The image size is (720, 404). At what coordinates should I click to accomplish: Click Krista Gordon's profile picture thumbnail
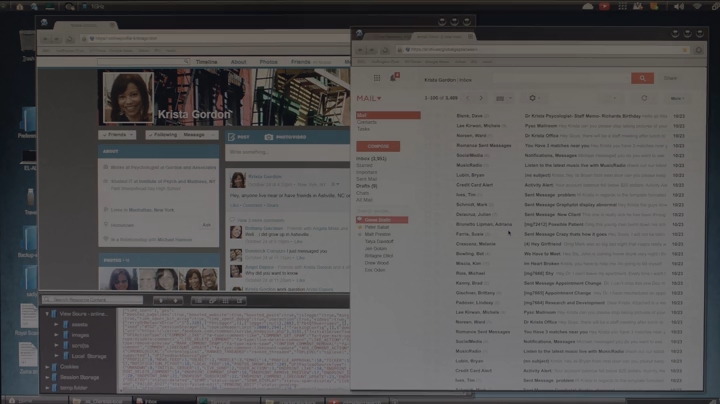(x=238, y=180)
